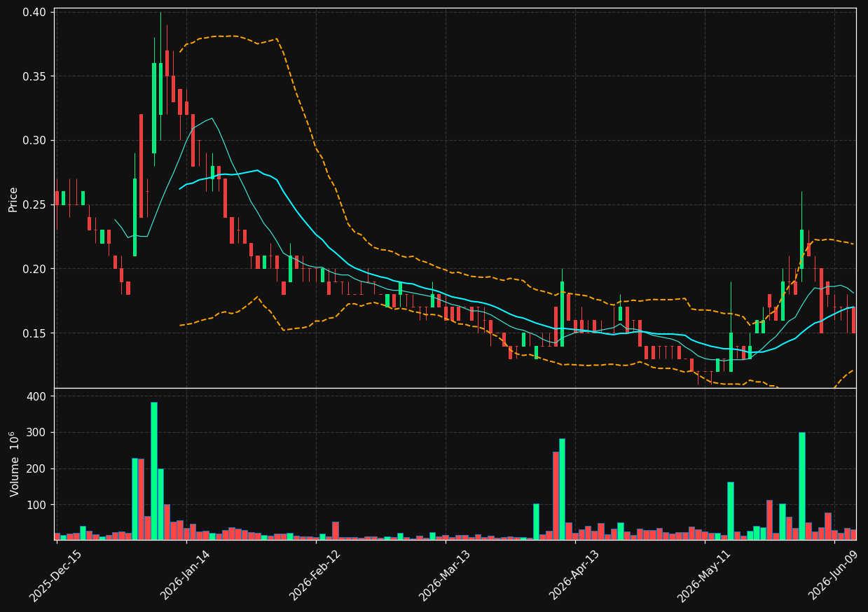Click the 0.20 price axis label

tap(34, 269)
